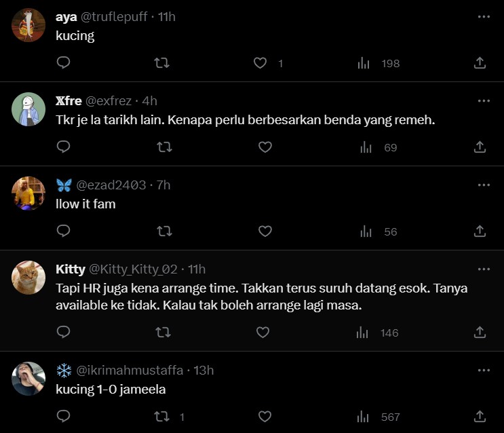
Task: Open more options on aya's tweet
Action: click(484, 17)
